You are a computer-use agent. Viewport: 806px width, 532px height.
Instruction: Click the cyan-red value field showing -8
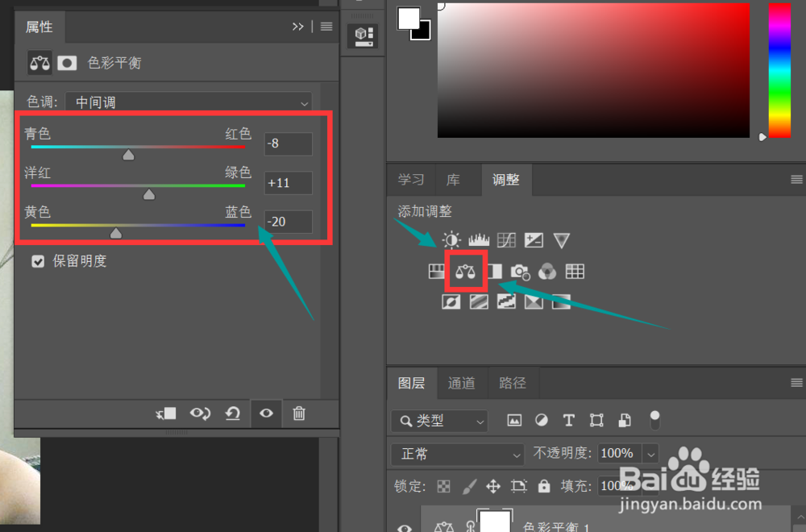click(289, 143)
